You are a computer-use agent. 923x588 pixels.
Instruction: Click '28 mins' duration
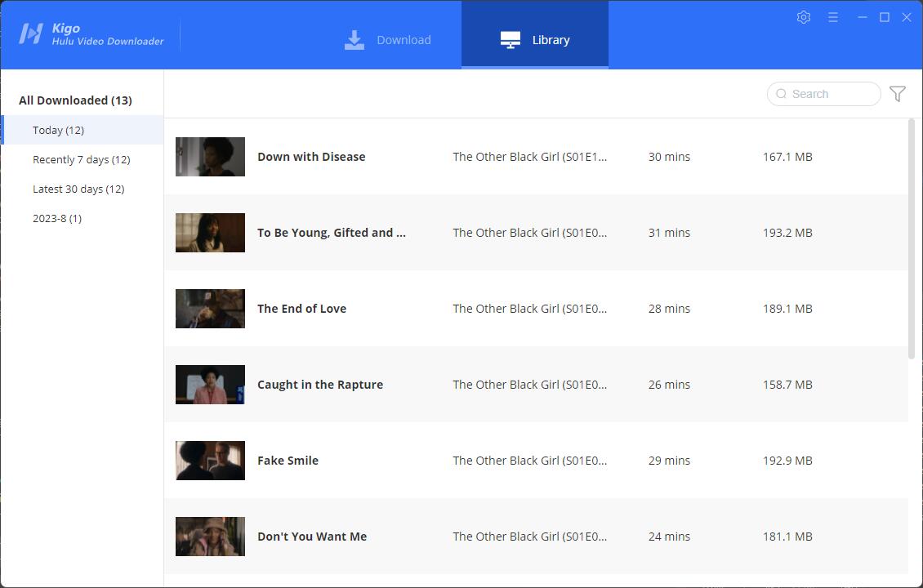pyautogui.click(x=669, y=309)
